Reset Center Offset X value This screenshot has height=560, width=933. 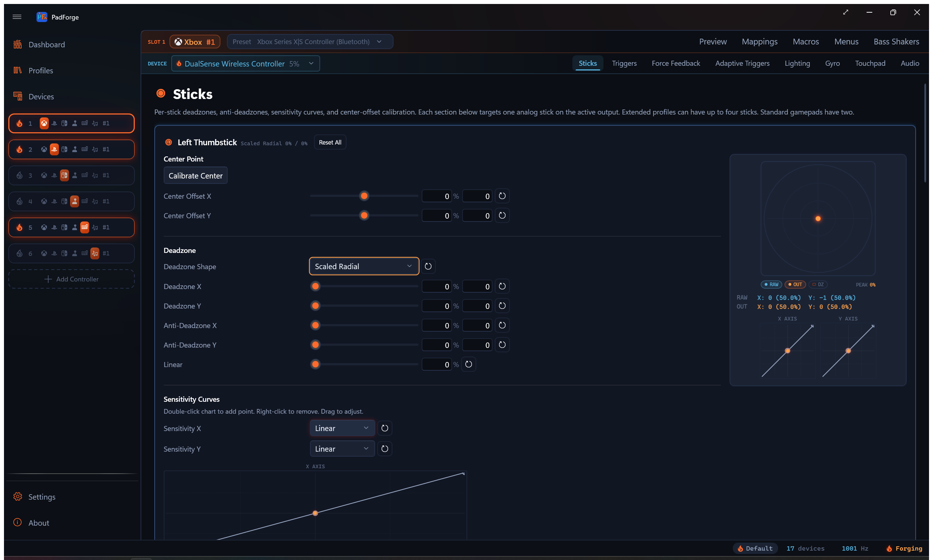502,196
